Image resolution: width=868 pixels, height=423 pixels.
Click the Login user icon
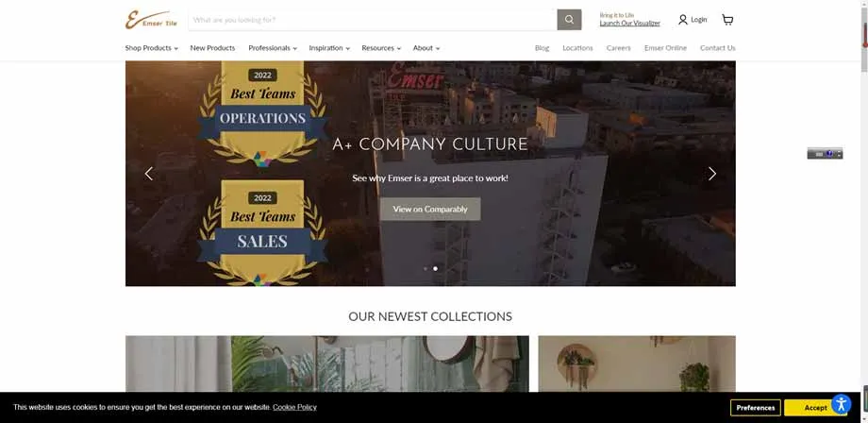pos(683,20)
